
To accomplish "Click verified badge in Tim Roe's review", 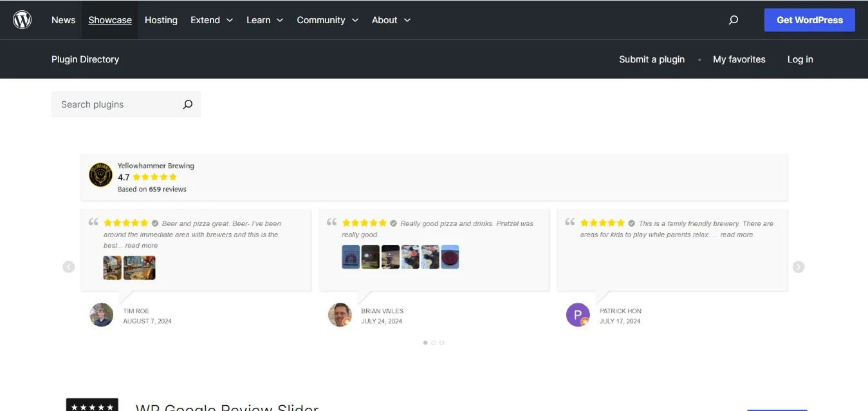I will (x=155, y=224).
